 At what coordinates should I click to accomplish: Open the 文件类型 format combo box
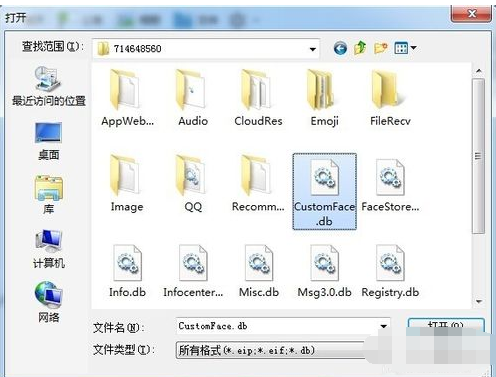tap(270, 350)
